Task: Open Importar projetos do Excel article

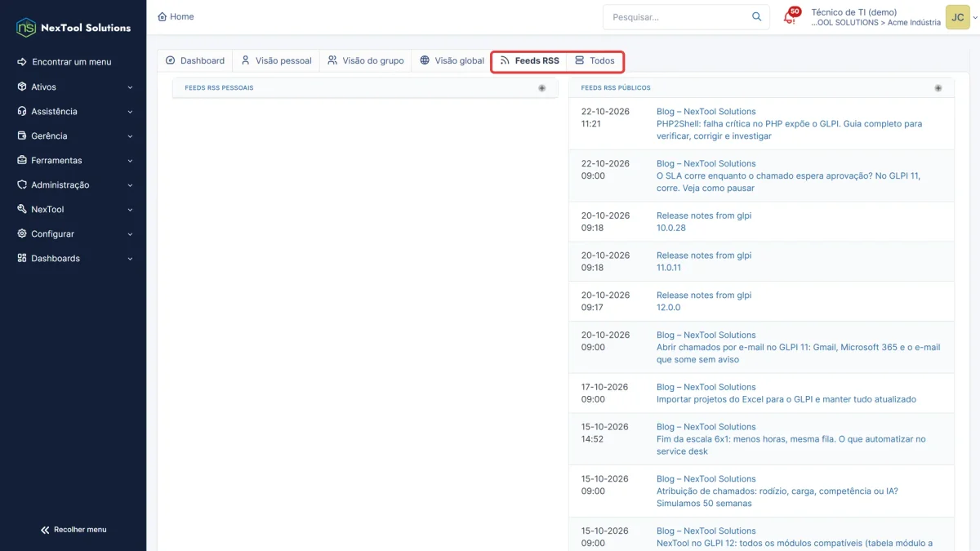Action: click(x=786, y=400)
